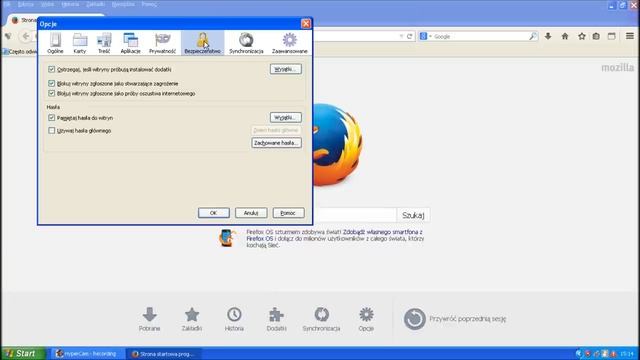The image size is (640, 360).
Task: Click the search magnifier icon in Google box
Action: click(533, 36)
